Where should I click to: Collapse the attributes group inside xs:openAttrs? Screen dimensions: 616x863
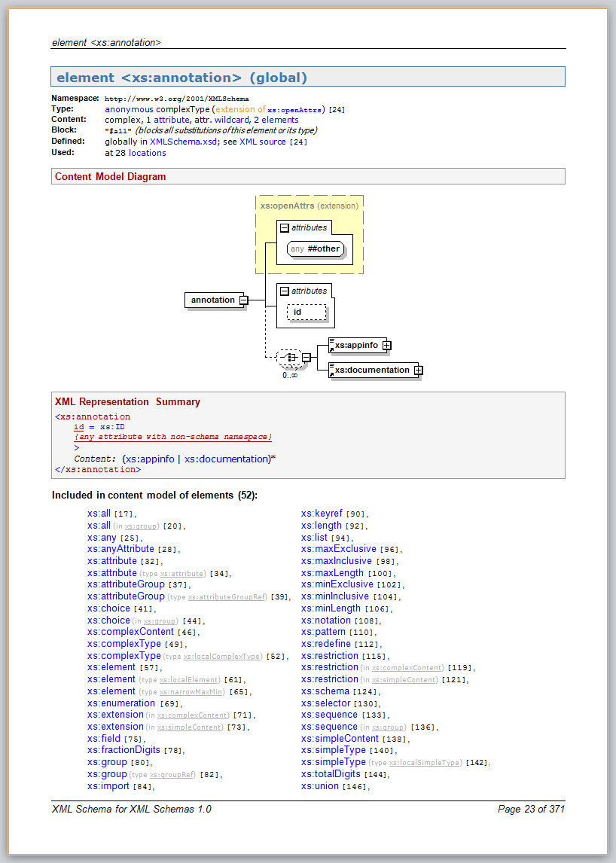284,227
